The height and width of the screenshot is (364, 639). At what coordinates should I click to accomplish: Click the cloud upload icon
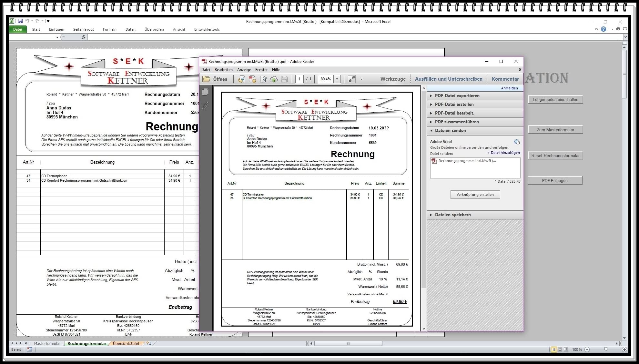(x=274, y=79)
